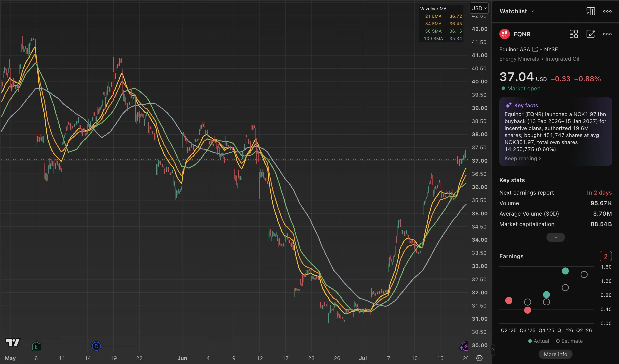Click Keep reading link
619x364 pixels.
click(x=522, y=158)
